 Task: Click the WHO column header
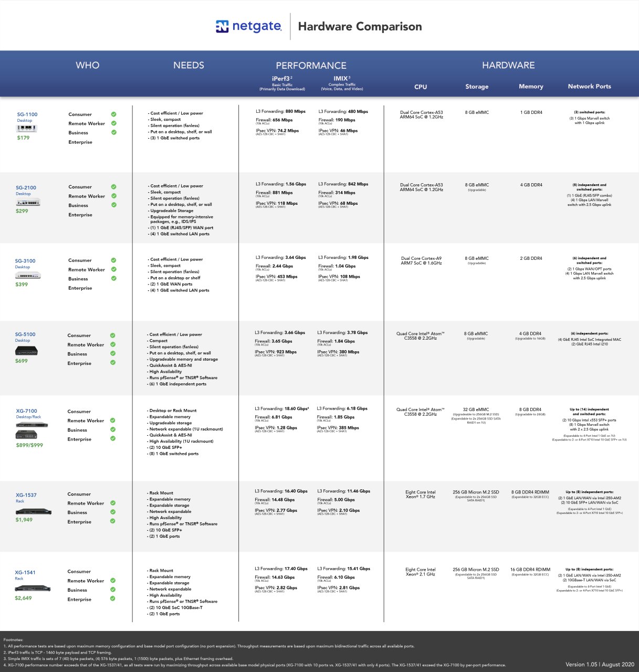point(87,65)
